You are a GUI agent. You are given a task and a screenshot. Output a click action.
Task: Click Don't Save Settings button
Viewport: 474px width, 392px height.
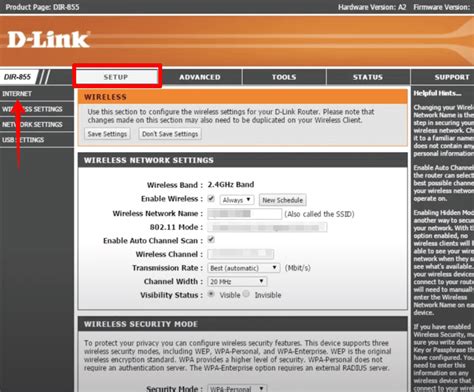click(x=170, y=134)
